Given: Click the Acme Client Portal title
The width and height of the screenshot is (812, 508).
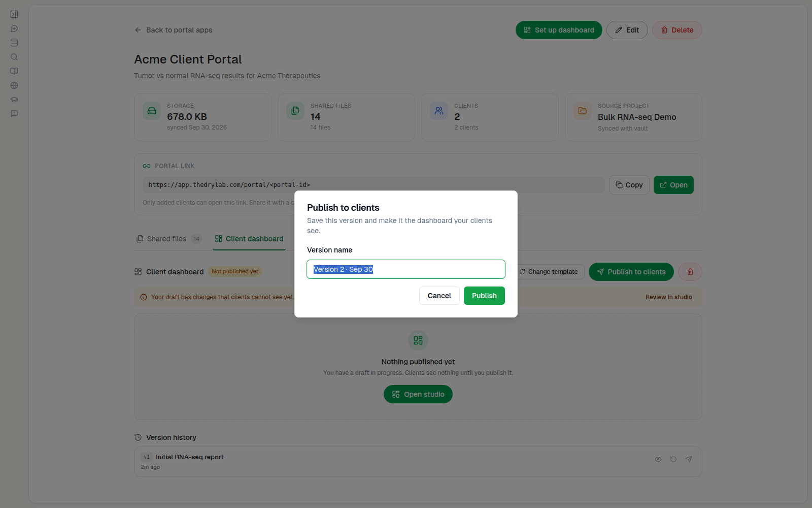Looking at the screenshot, I should 188,59.
